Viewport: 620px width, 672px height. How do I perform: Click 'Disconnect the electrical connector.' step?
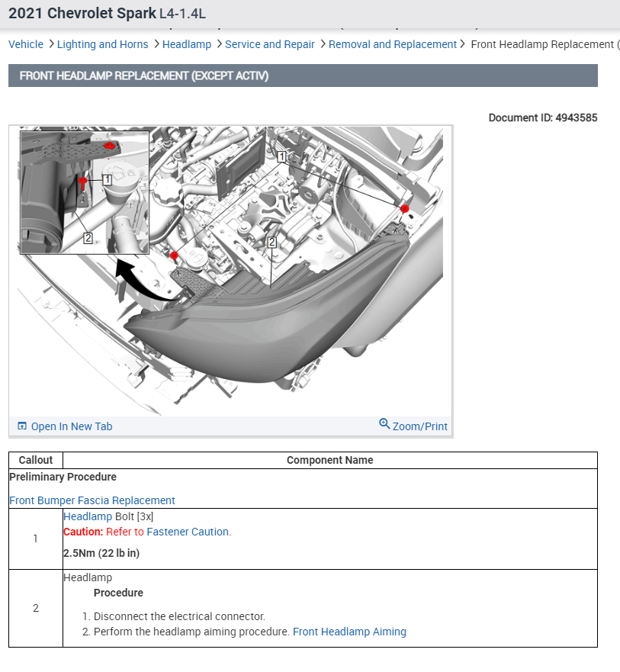pyautogui.click(x=179, y=617)
